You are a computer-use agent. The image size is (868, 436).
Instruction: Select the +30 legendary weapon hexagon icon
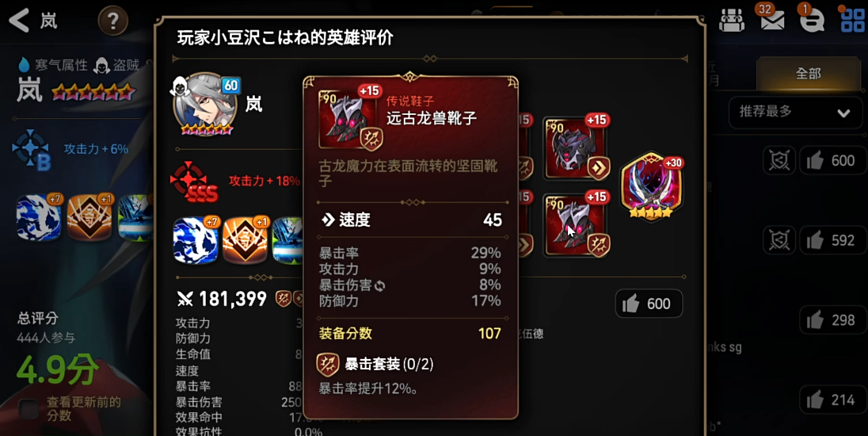coord(652,187)
